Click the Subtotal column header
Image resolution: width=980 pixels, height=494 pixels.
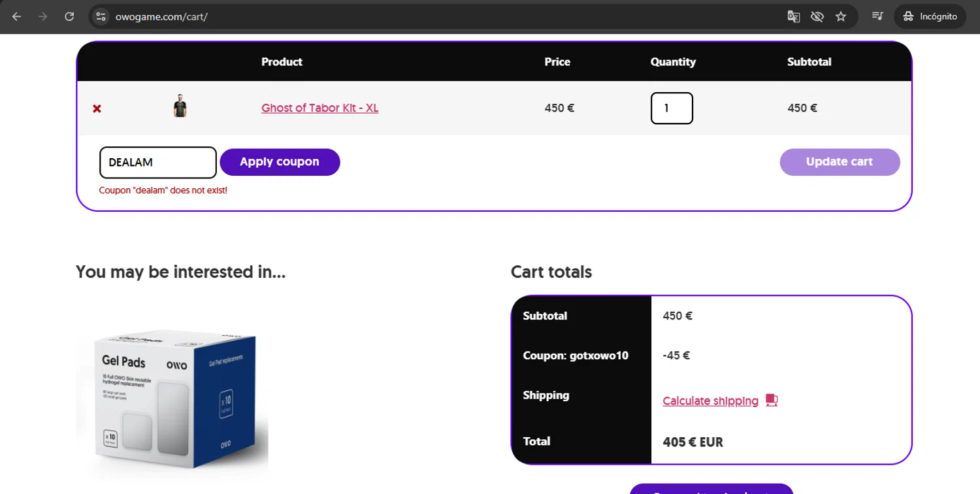tap(809, 62)
